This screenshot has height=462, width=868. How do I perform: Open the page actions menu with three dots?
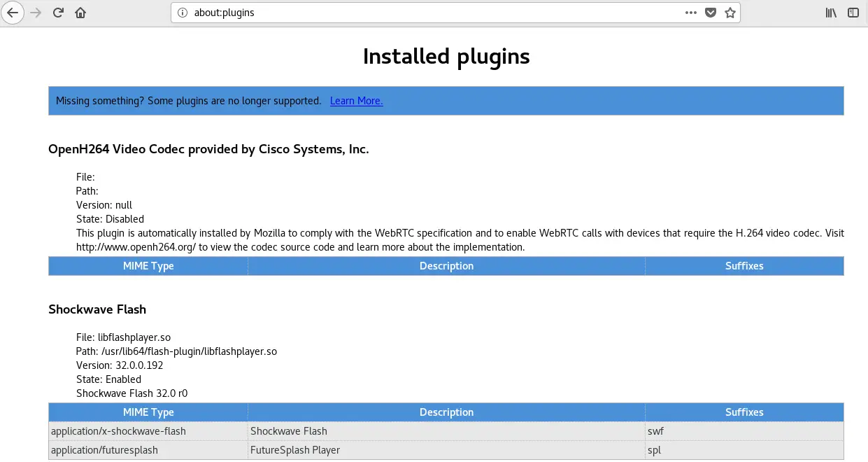(690, 12)
